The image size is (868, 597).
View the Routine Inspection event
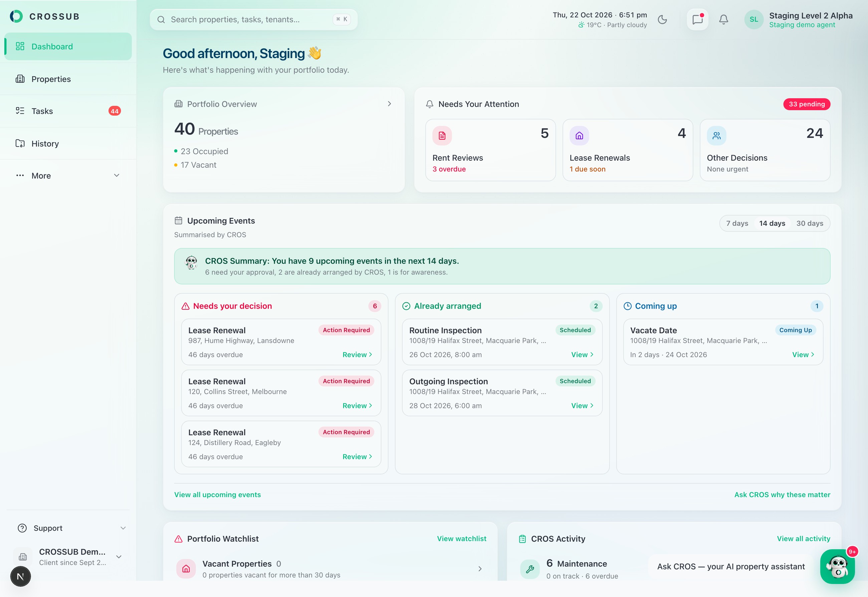click(x=583, y=354)
